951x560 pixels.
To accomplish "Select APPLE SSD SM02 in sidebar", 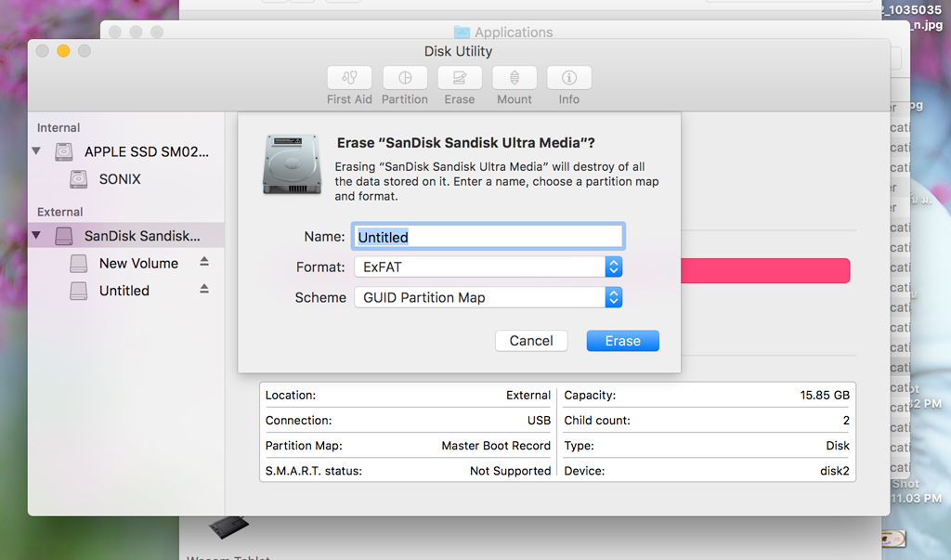I will point(146,151).
